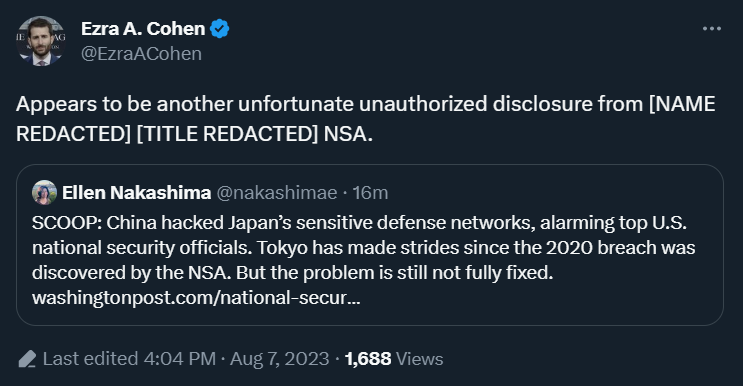Viewport: 743px width, 386px height.
Task: Click the 16m timestamp on quoted tweet
Action: point(370,193)
